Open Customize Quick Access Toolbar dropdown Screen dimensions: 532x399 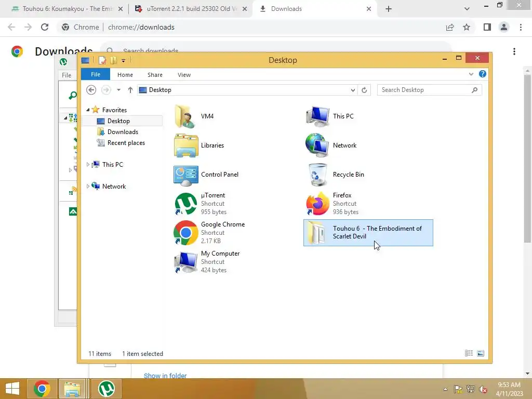(124, 61)
